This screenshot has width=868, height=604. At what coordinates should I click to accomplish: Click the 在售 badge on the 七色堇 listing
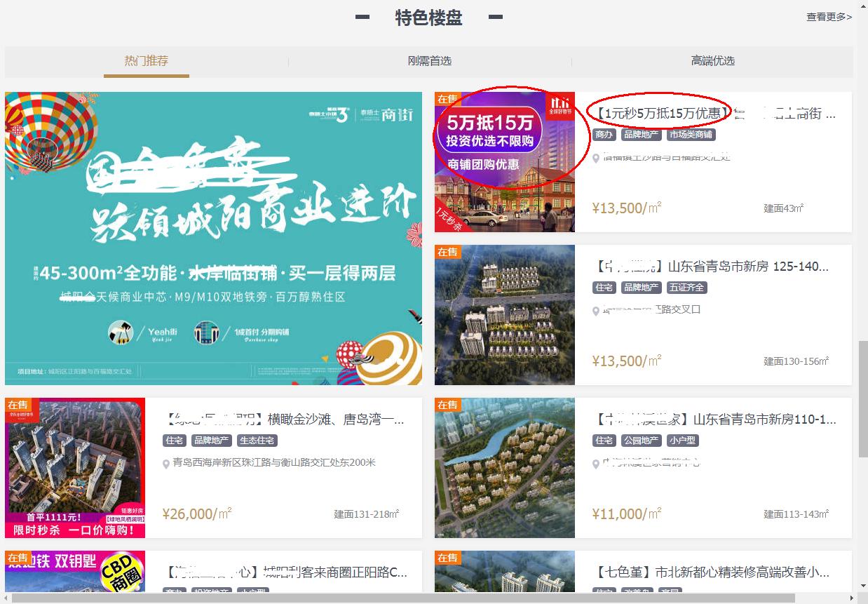click(x=448, y=558)
